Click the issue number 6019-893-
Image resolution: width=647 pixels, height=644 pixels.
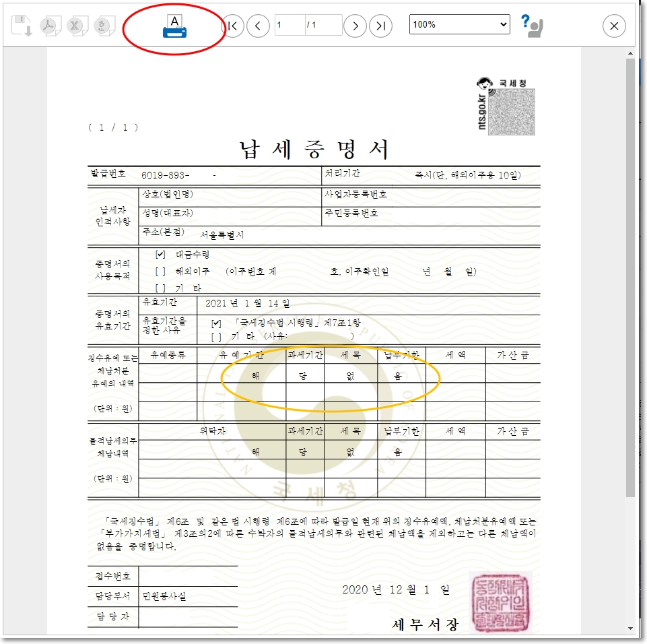[166, 175]
